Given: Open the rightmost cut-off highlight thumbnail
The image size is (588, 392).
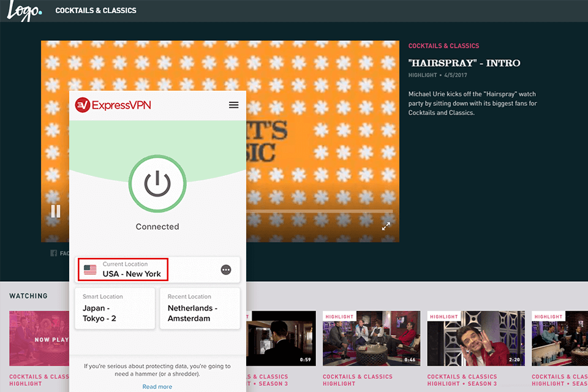Looking at the screenshot, I should point(560,338).
